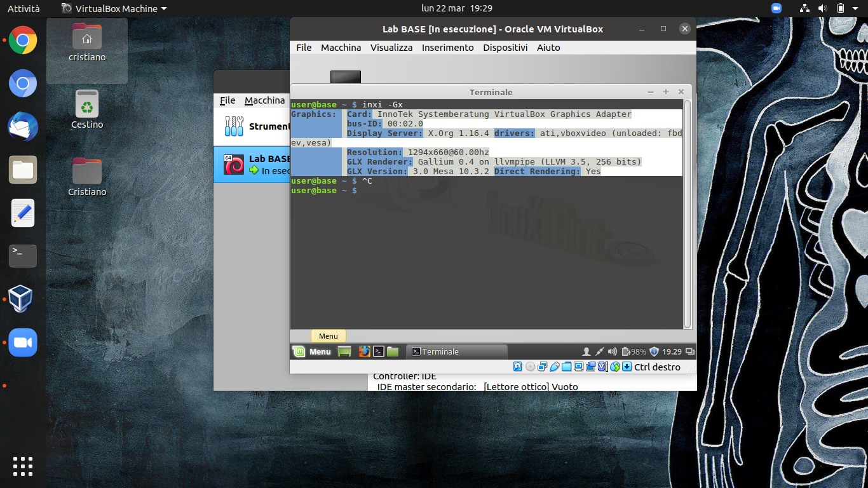Click the Menu button above the taskbar
Viewport: 868px width, 488px height.
(x=328, y=335)
